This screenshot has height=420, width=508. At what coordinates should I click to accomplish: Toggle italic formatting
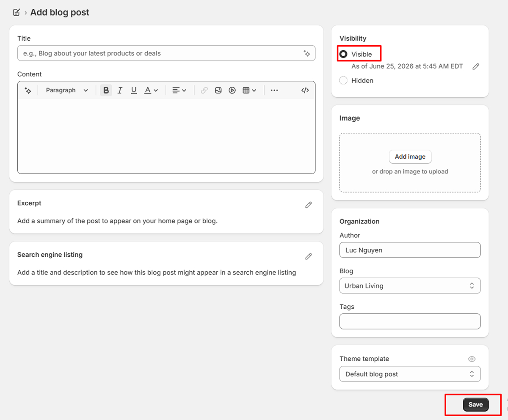point(120,90)
